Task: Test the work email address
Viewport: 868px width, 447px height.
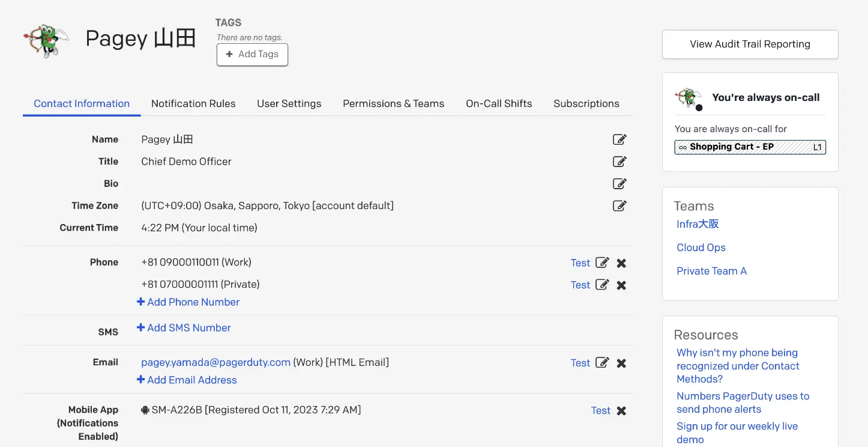Action: [x=580, y=363]
